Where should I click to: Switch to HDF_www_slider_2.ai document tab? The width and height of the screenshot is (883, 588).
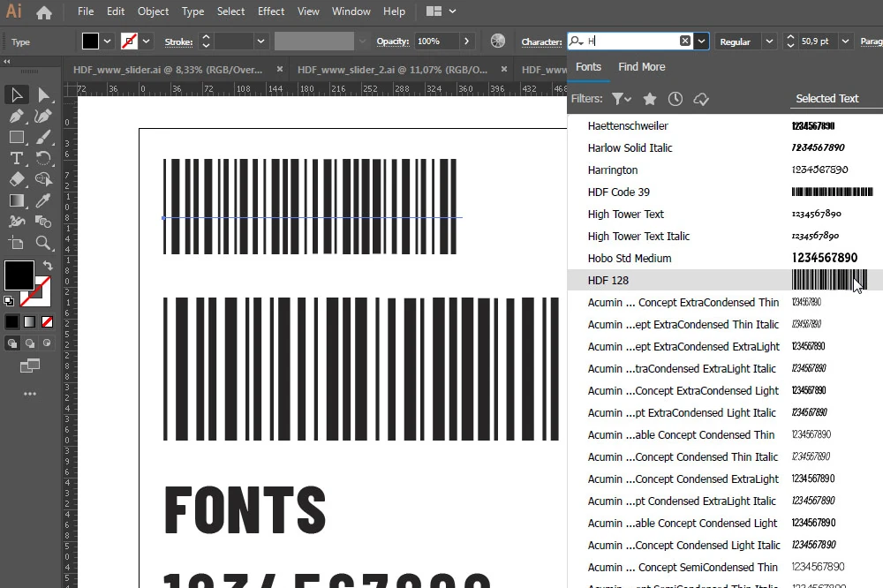click(392, 70)
